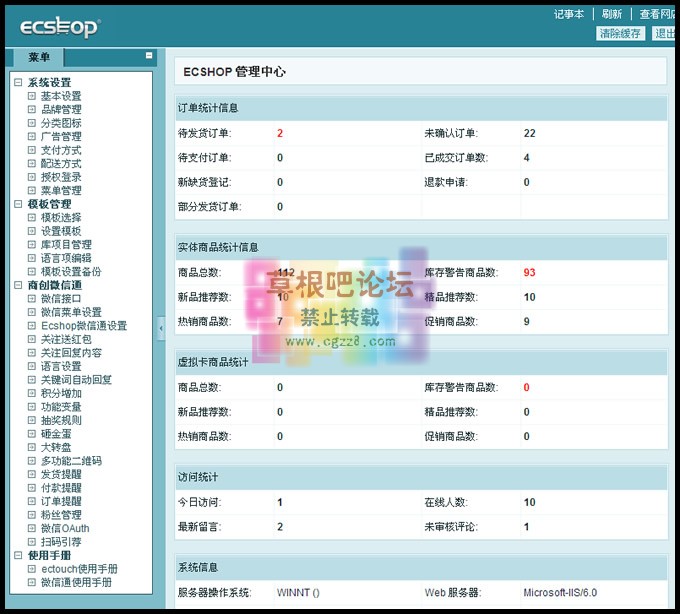The image size is (680, 614).
Task: Open 订单提醒 menu item
Action: click(61, 501)
